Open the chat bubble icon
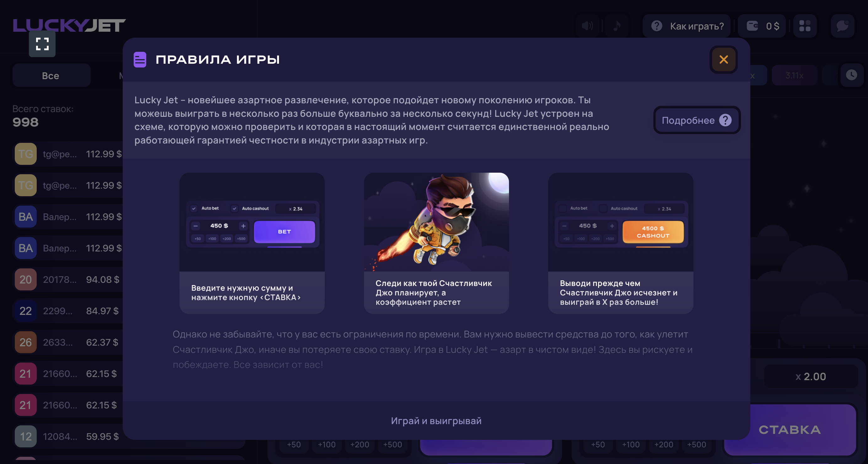868x464 pixels. point(842,26)
